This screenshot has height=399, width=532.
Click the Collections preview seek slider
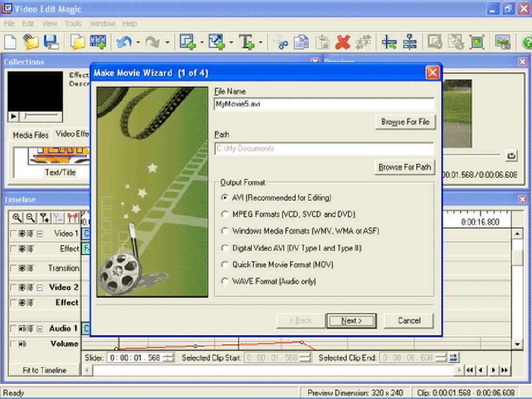click(x=41, y=116)
